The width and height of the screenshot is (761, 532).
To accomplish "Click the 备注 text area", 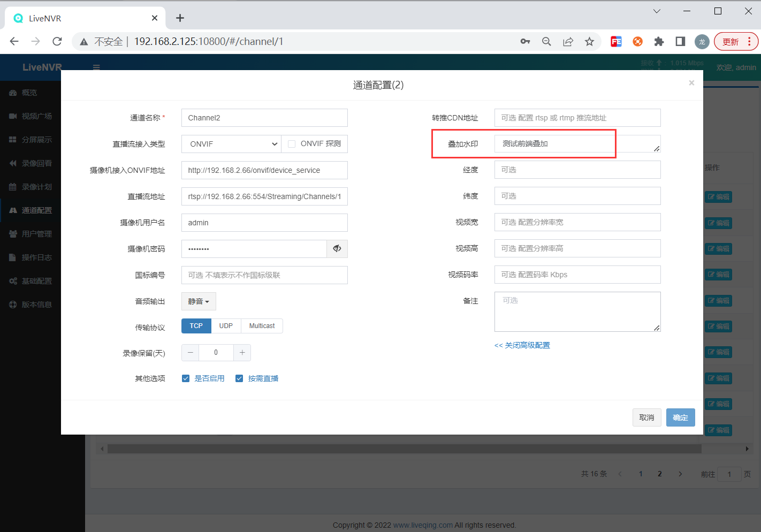I will click(577, 311).
